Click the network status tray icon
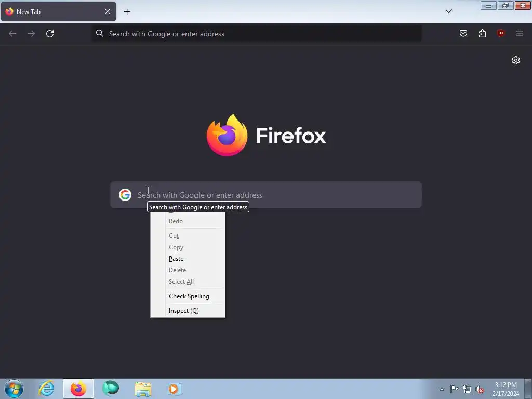This screenshot has height=399, width=532. (467, 390)
